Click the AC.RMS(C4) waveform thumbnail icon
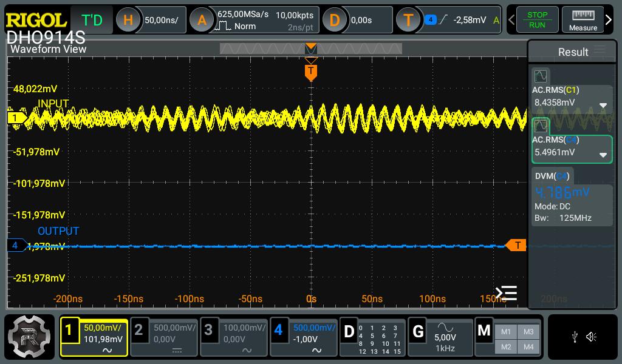This screenshot has height=364, width=622. (540, 126)
